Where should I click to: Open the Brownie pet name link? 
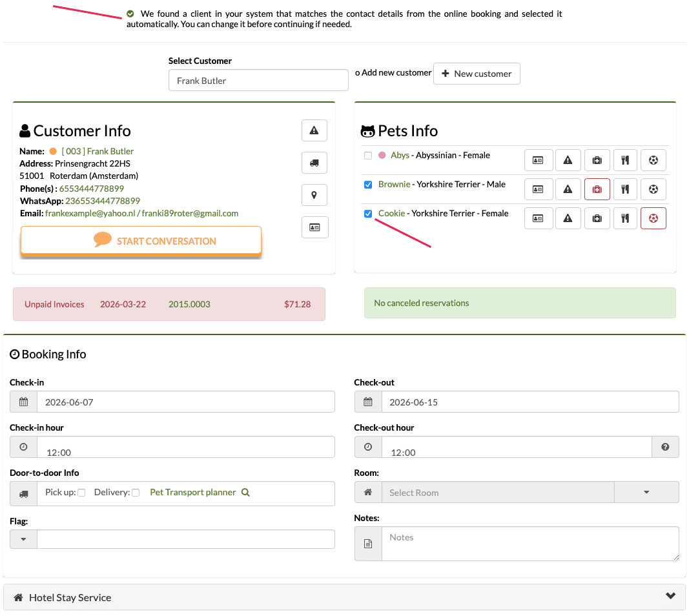point(394,184)
